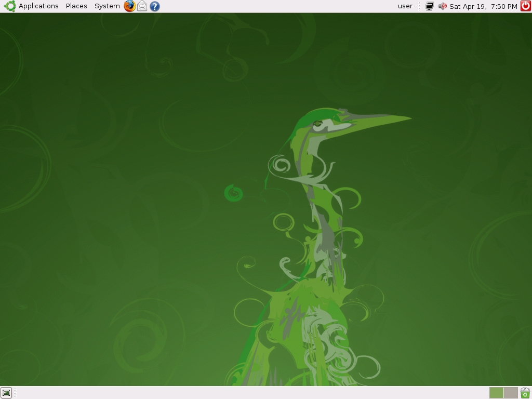Switch to the second workspace

point(511,393)
